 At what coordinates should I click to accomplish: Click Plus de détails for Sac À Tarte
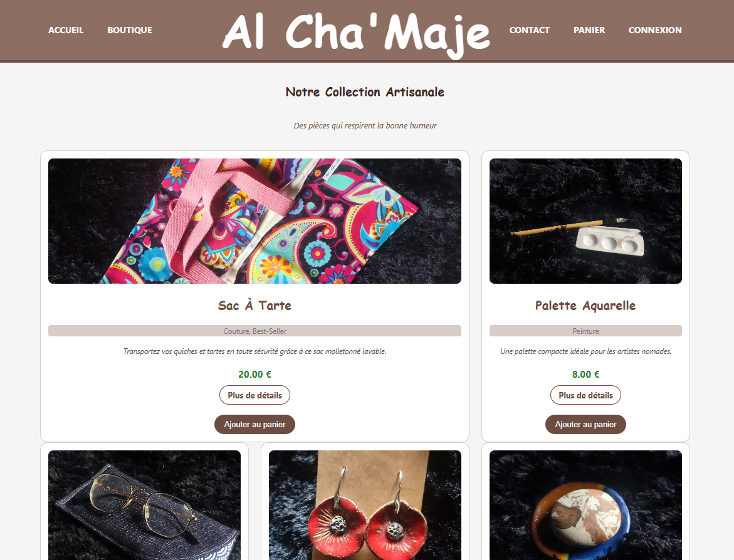[x=254, y=395]
